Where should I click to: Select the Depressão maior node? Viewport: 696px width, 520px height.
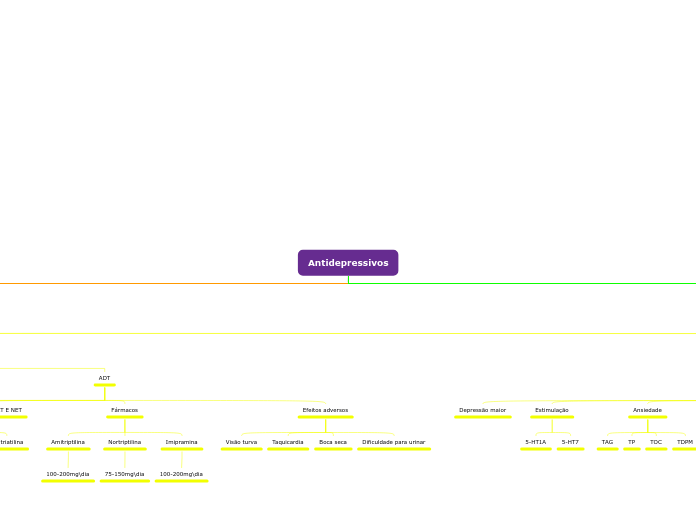click(482, 410)
